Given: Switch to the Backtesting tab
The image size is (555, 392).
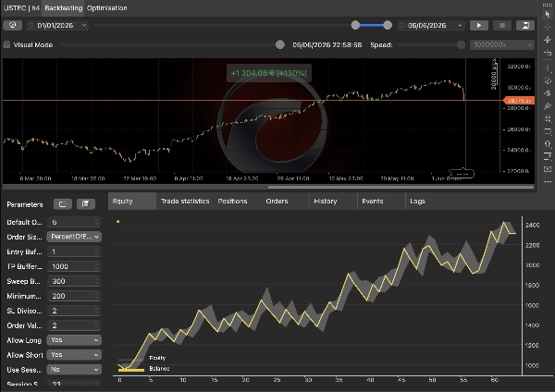Looking at the screenshot, I should [x=63, y=7].
